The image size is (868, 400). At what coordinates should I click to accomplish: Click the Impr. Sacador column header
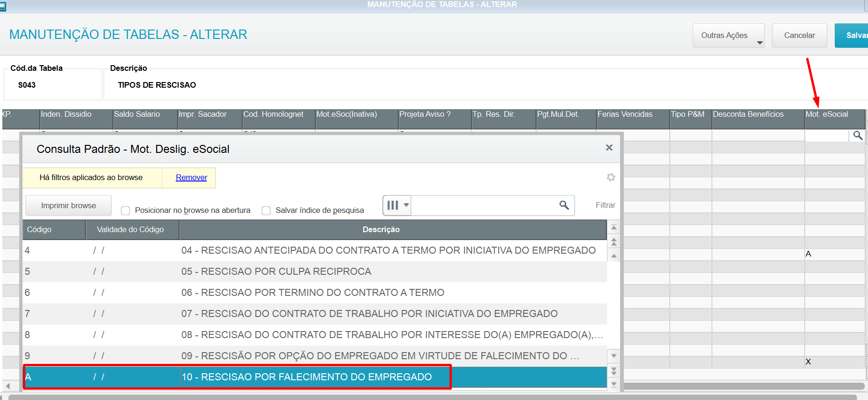click(x=210, y=119)
